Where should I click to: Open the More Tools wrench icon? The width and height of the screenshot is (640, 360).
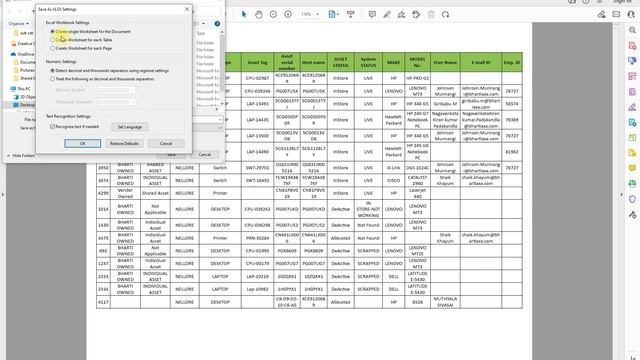point(632,214)
